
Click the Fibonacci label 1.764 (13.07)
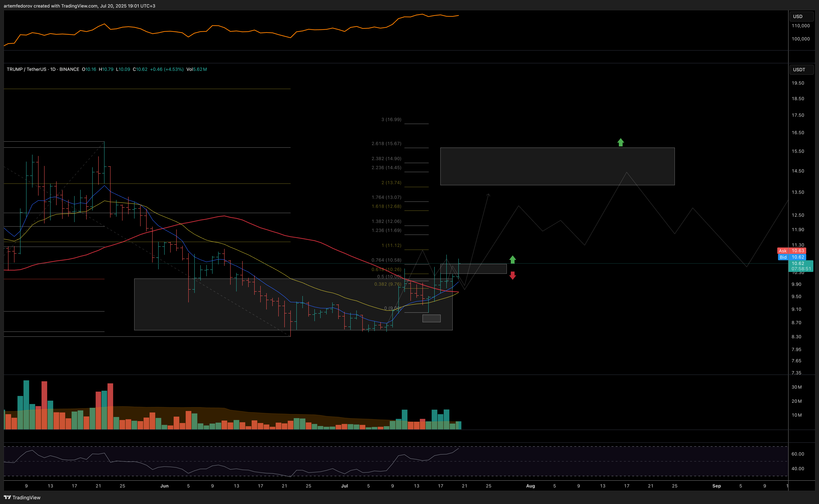pos(386,197)
